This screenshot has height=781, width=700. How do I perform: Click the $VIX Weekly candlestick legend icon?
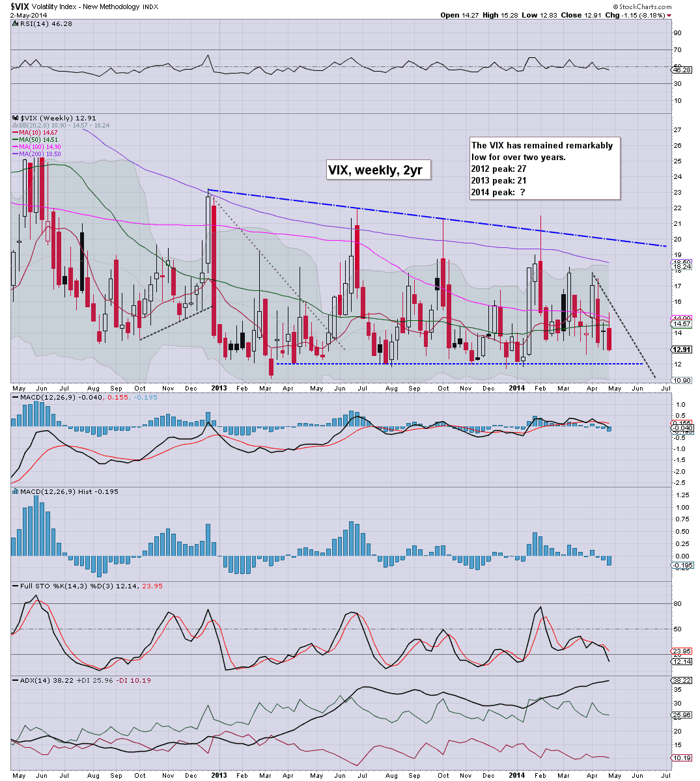coord(16,118)
